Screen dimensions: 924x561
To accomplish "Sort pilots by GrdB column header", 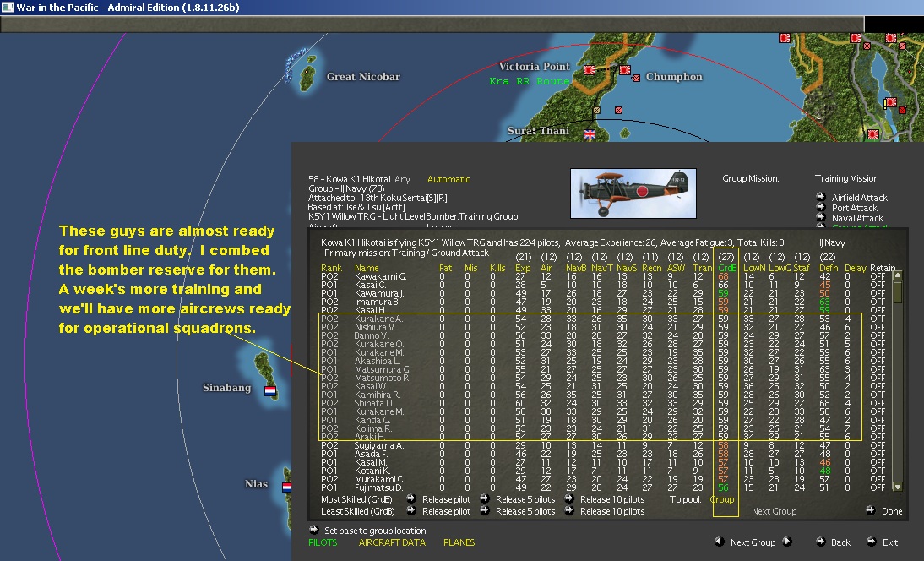I will pos(727,268).
